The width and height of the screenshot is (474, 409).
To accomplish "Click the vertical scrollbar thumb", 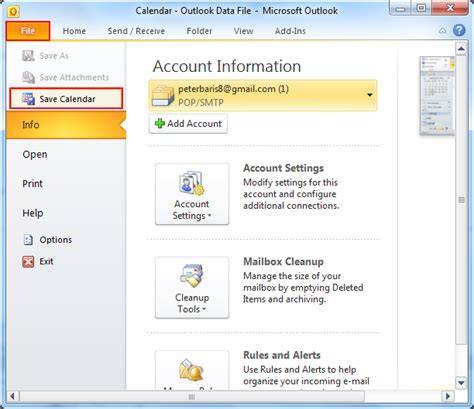I will (461, 200).
